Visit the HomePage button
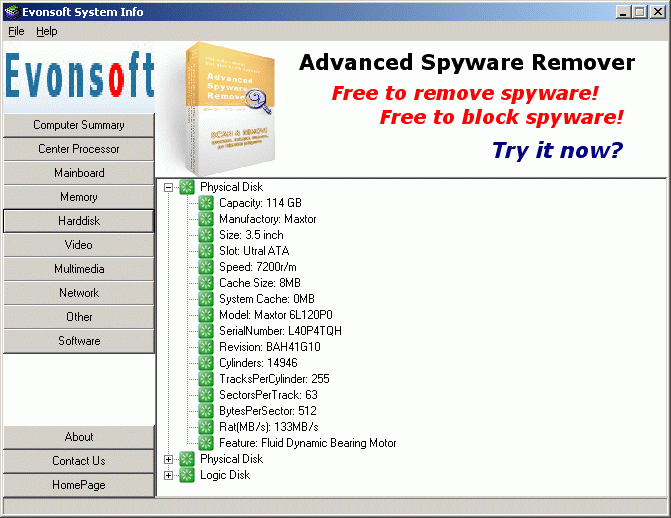 click(x=79, y=485)
